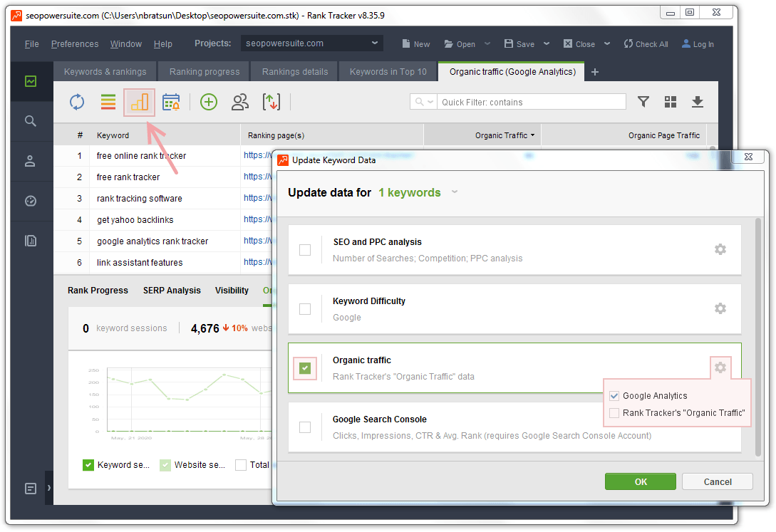Image resolution: width=776 pixels, height=532 pixels.
Task: Enable Rank Tracker's "Organic Traffic" option
Action: pos(614,413)
